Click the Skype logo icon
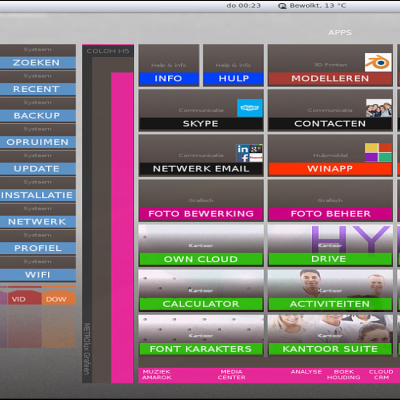400x400 pixels. 250,108
